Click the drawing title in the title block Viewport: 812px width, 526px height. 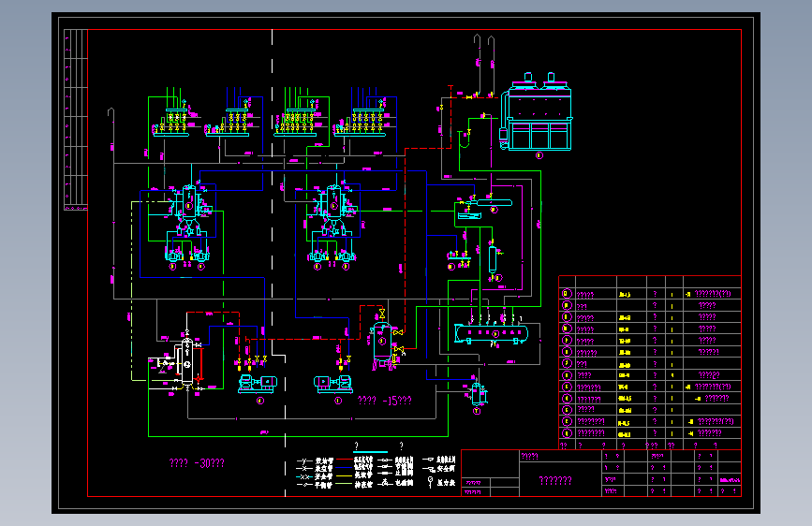pos(555,480)
